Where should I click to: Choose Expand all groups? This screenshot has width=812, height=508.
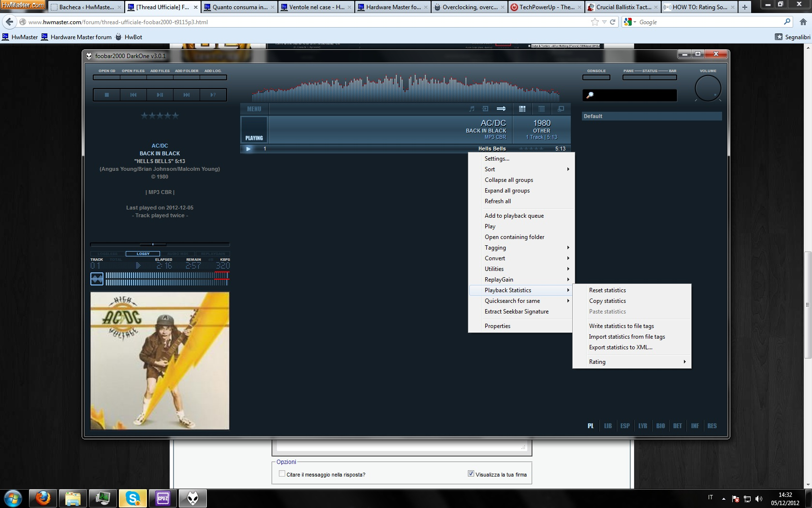pyautogui.click(x=521, y=191)
